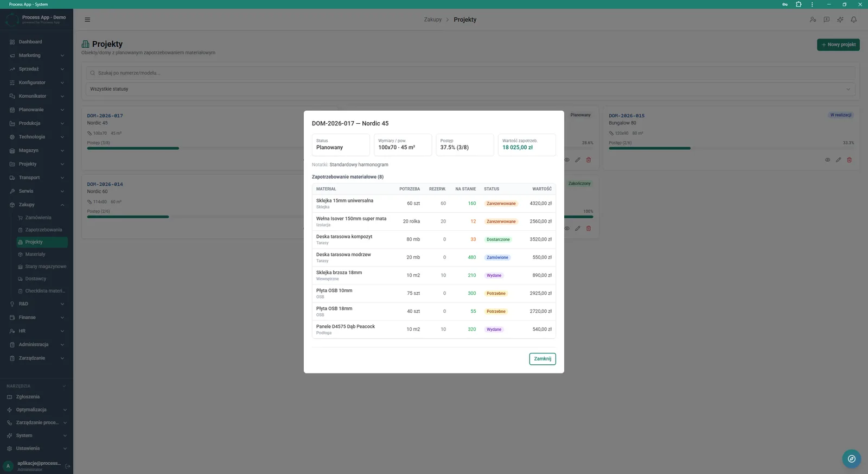
Task: Click the Sprzedaż trend icon
Action: (x=12, y=69)
